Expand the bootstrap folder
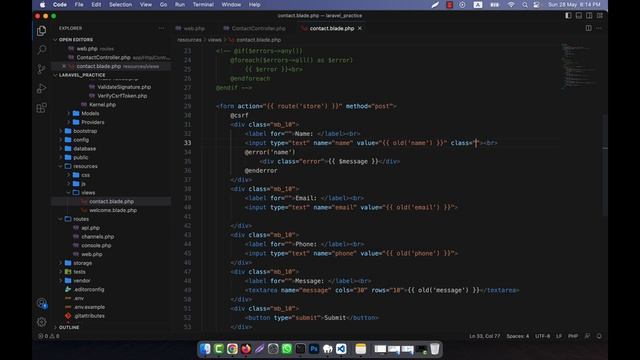The height and width of the screenshot is (360, 640). [85, 131]
